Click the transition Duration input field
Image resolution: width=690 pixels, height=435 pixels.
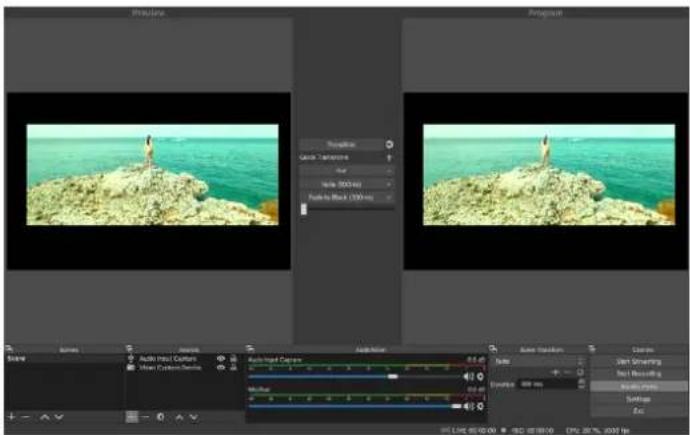(x=547, y=384)
